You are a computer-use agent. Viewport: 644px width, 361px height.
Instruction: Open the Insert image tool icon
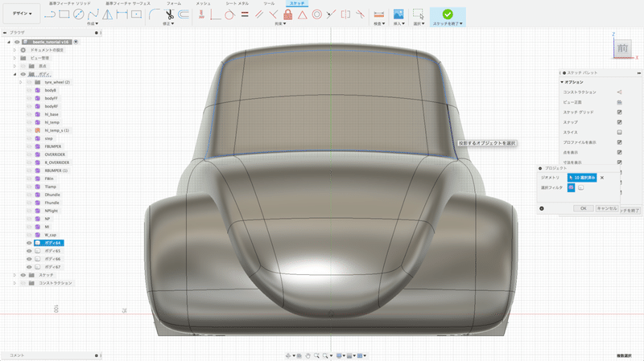click(x=398, y=14)
